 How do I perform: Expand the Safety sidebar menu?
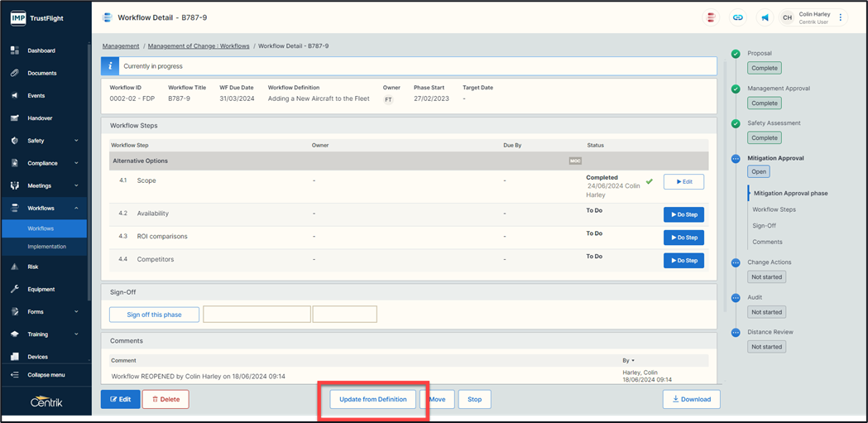pyautogui.click(x=76, y=141)
